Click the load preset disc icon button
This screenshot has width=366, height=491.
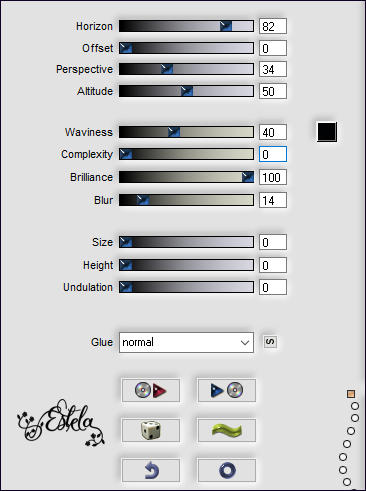coord(151,390)
